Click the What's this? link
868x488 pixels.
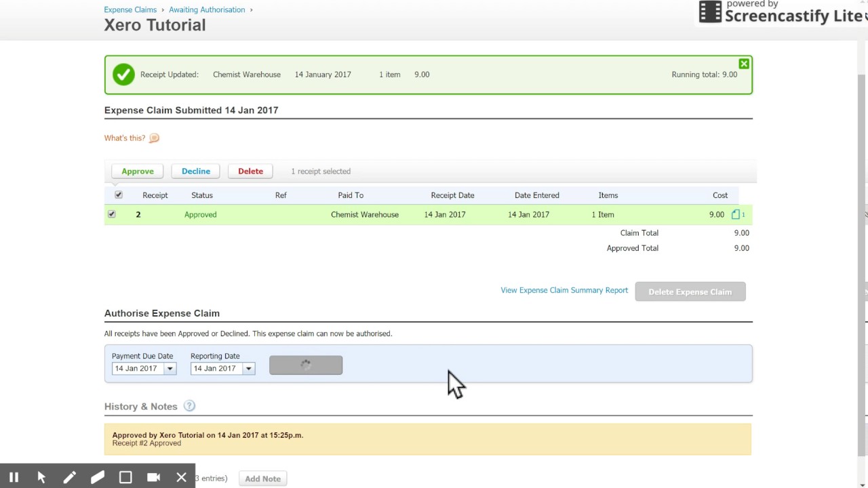(125, 138)
